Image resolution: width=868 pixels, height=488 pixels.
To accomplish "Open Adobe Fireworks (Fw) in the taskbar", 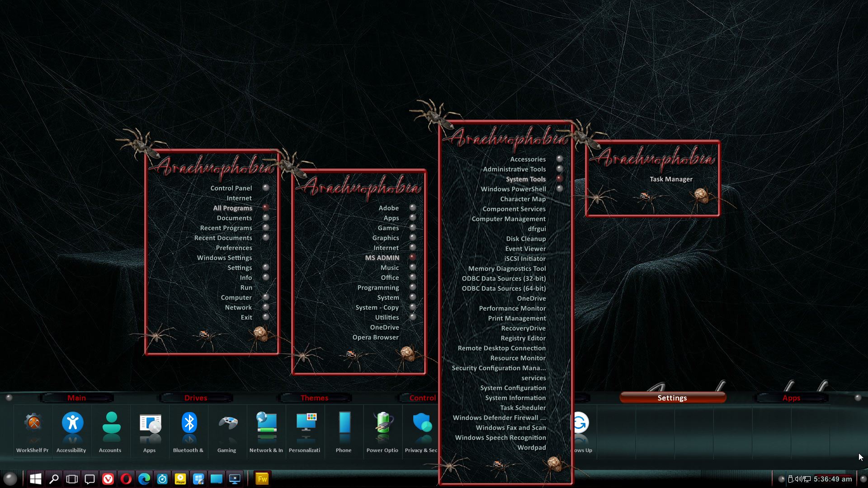I will 262,479.
